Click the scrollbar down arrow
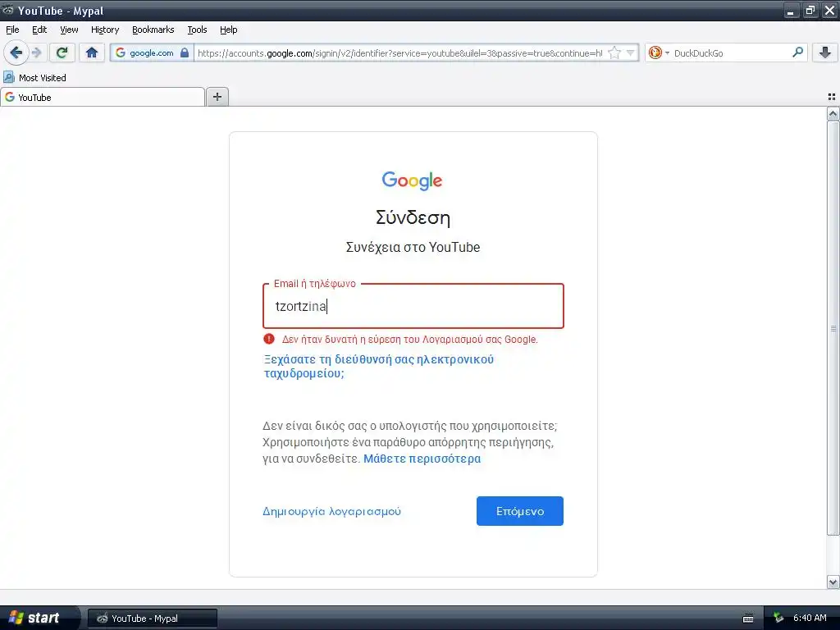 833,582
